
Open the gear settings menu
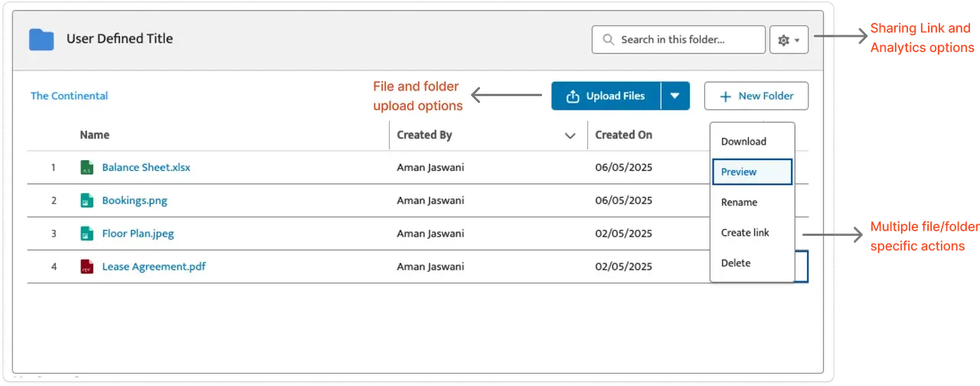tap(789, 40)
